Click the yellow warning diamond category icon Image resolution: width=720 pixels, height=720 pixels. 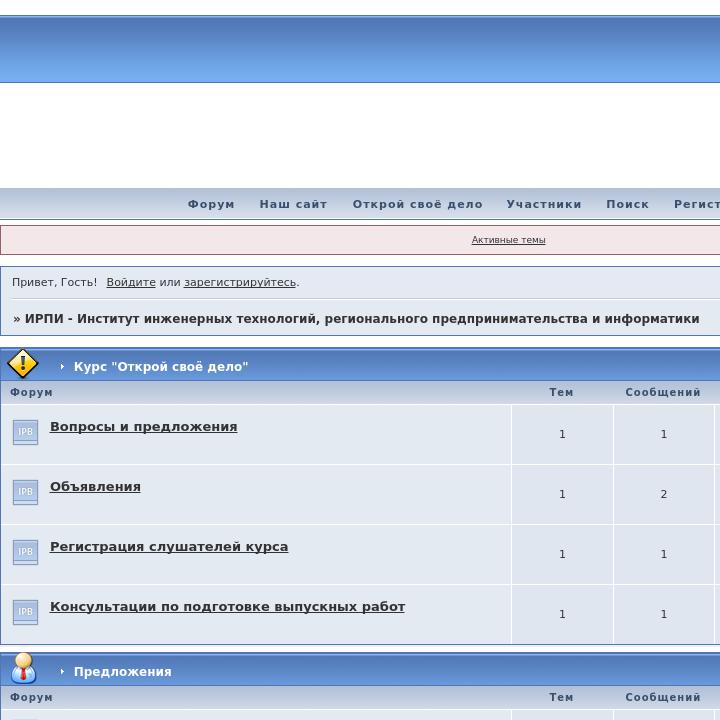(22, 364)
